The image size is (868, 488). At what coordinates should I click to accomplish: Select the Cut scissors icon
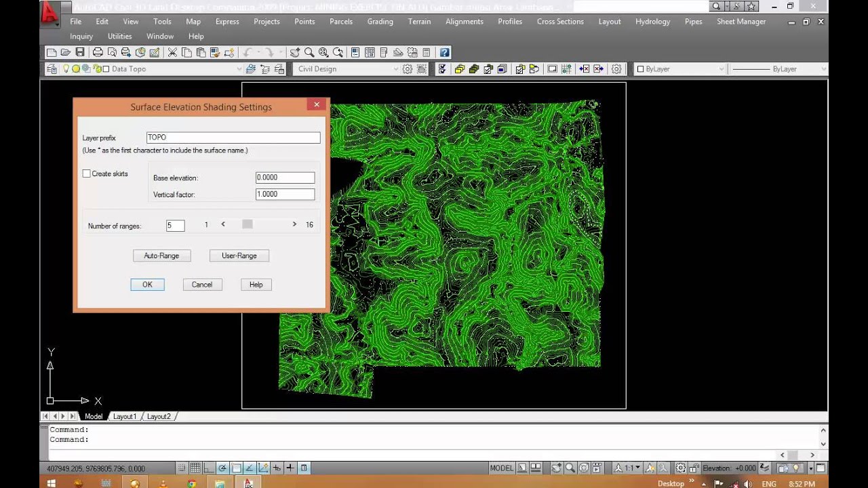172,52
